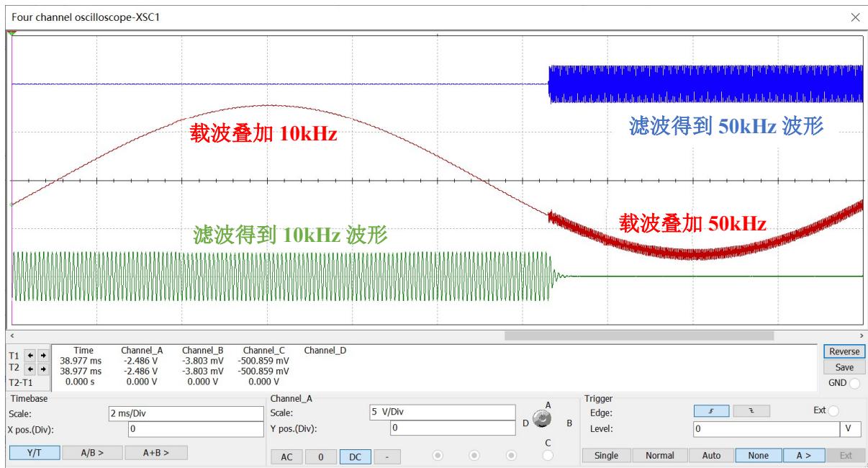
Task: Click the horizontal waveform scrollbar thumb
Action: (x=638, y=336)
